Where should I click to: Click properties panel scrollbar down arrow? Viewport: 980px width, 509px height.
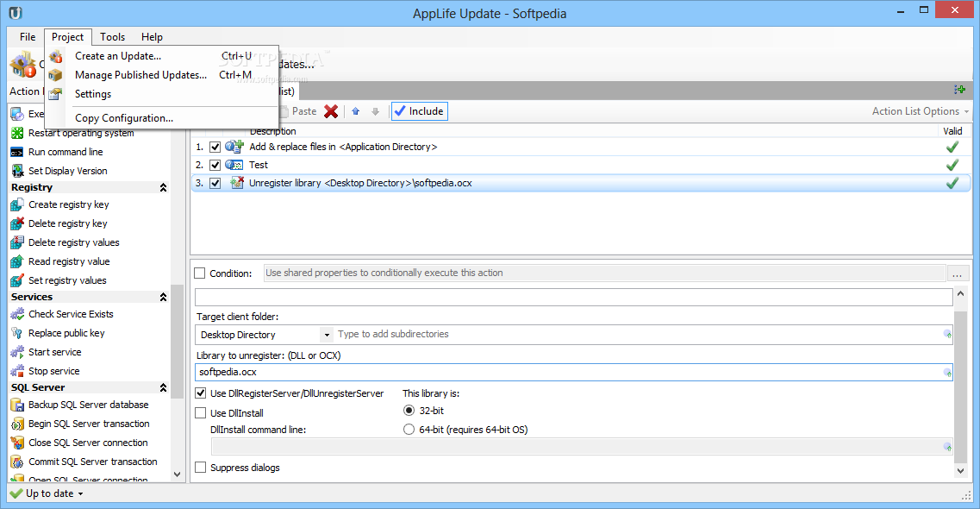(x=961, y=471)
